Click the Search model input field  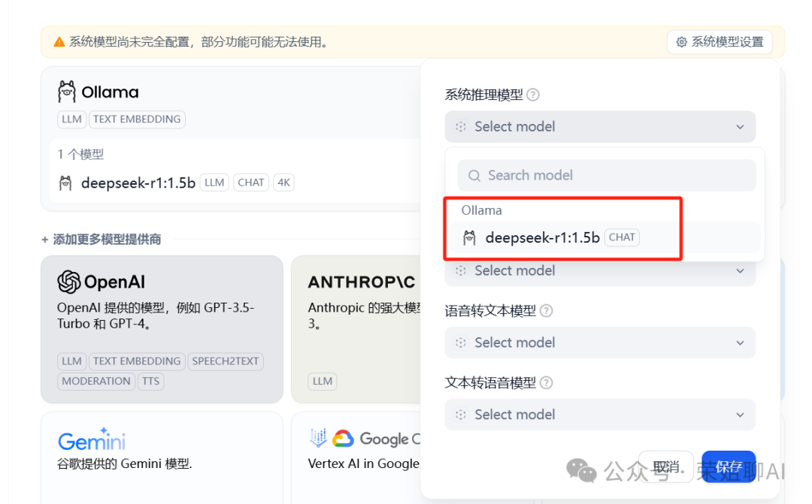[605, 175]
